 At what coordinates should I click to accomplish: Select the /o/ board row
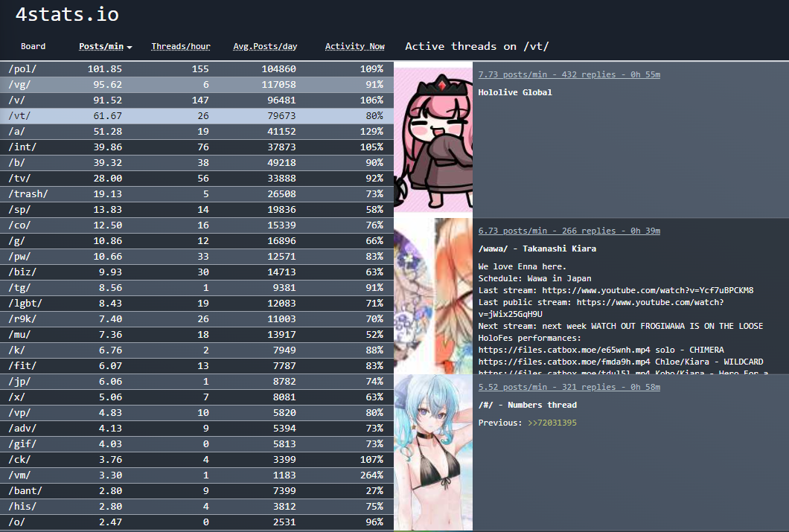tap(197, 522)
